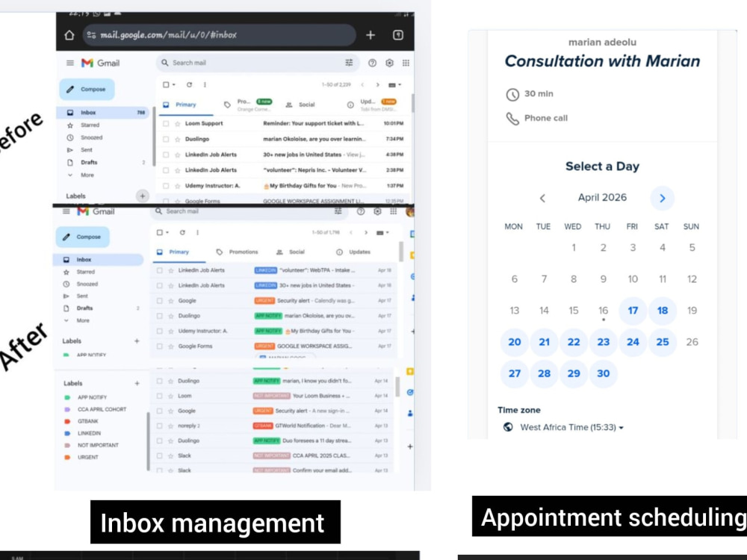The height and width of the screenshot is (560, 747).
Task: Select April 22 in calendar
Action: click(574, 343)
